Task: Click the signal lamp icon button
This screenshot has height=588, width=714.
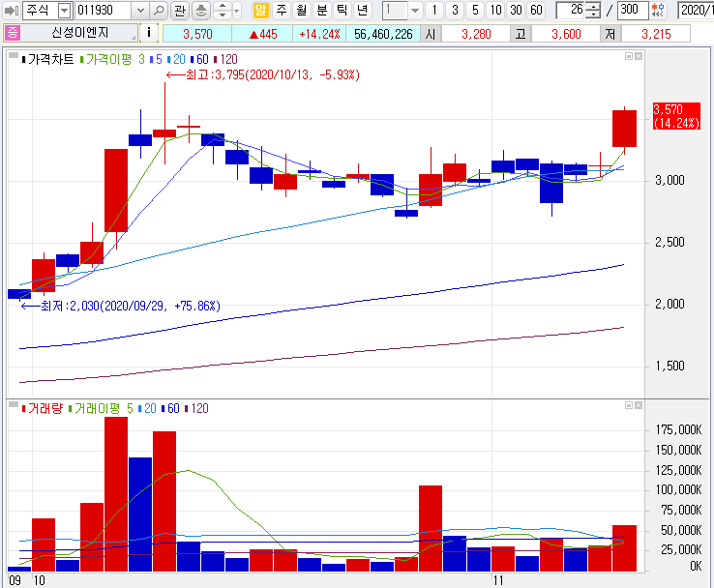Action: point(201,10)
